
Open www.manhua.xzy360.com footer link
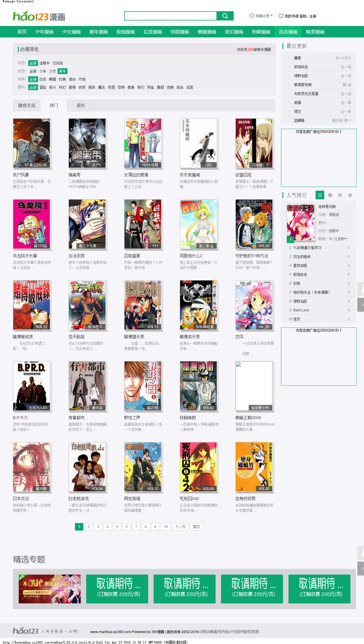[110, 631]
